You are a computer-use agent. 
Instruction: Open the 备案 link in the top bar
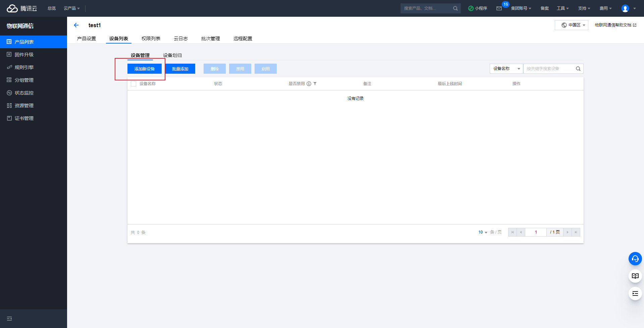(545, 8)
